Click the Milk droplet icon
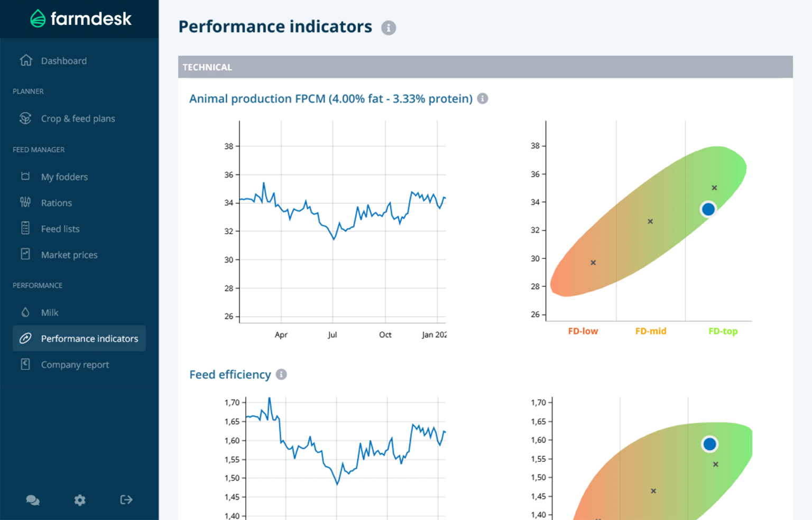 (25, 312)
